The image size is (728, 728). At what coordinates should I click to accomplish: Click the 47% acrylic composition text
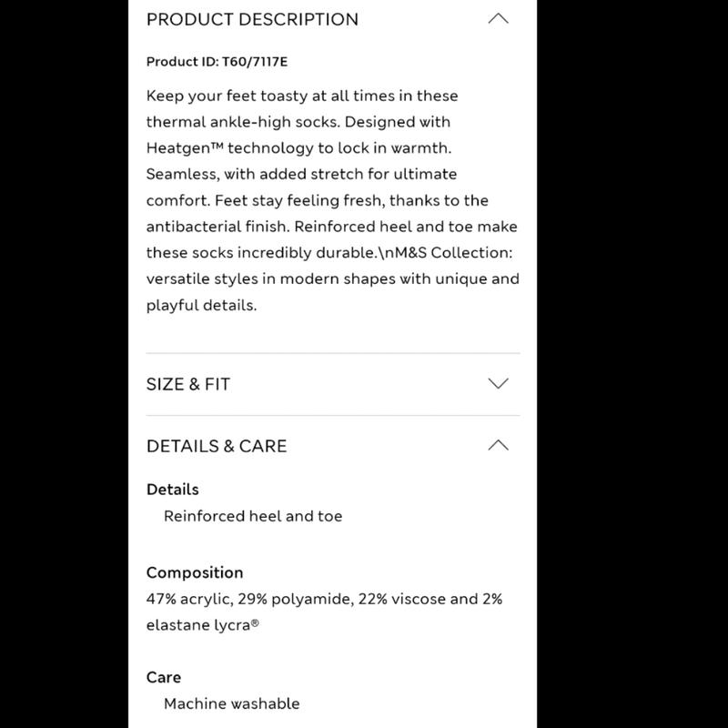(x=324, y=599)
